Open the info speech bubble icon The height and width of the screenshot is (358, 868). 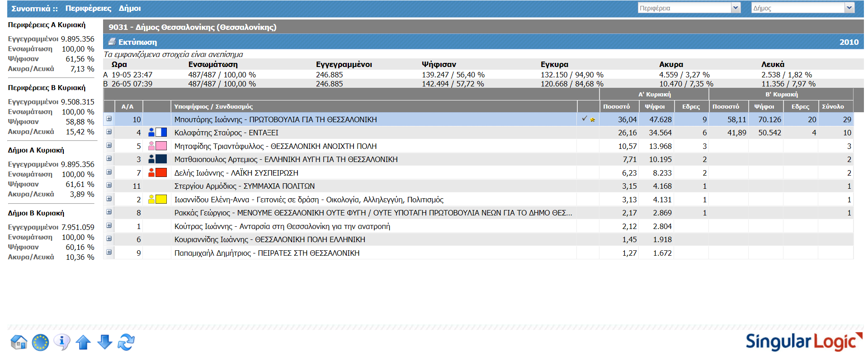tap(62, 342)
